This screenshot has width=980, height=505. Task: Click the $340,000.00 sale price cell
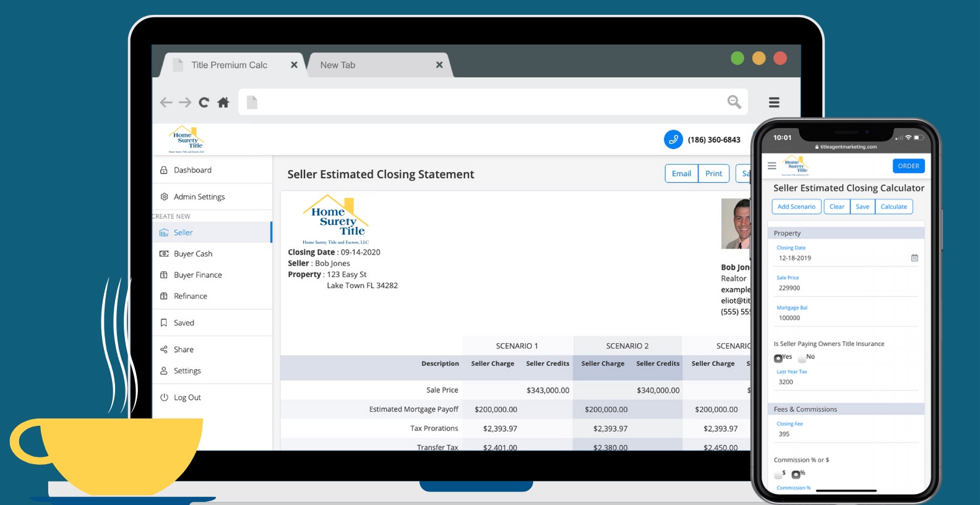click(x=658, y=390)
